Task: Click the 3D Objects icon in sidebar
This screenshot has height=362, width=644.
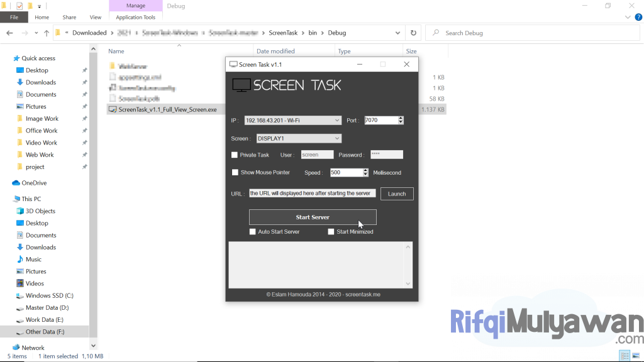Action: click(19, 211)
